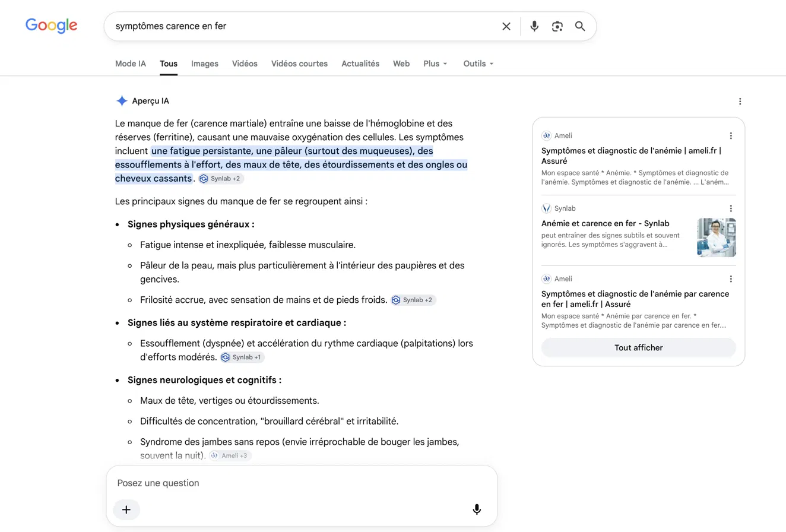Image resolution: width=786 pixels, height=532 pixels.
Task: Open the Ameli +3 source chip
Action: (230, 455)
